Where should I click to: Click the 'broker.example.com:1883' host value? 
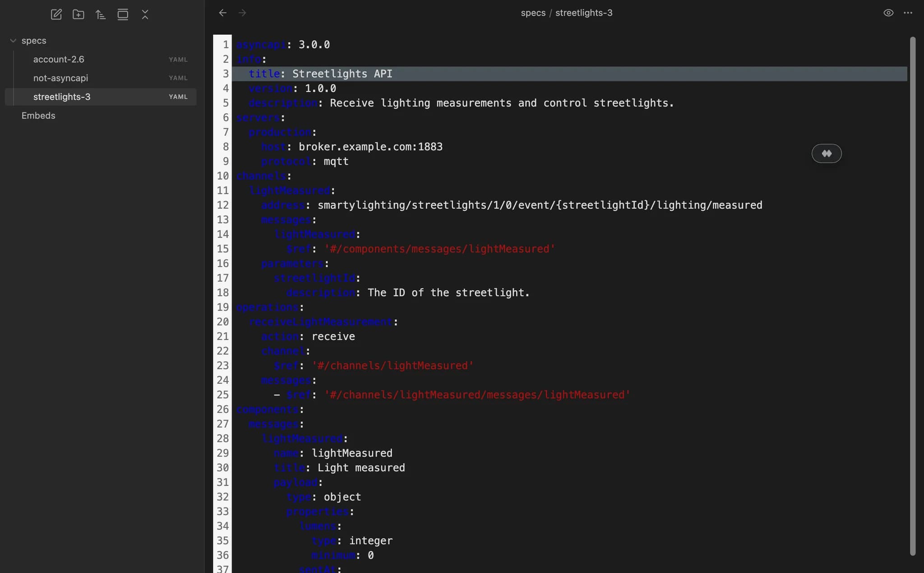point(370,147)
